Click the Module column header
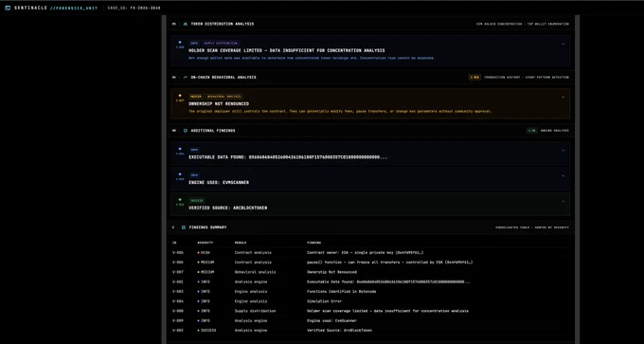This screenshot has width=644, height=344. 241,243
